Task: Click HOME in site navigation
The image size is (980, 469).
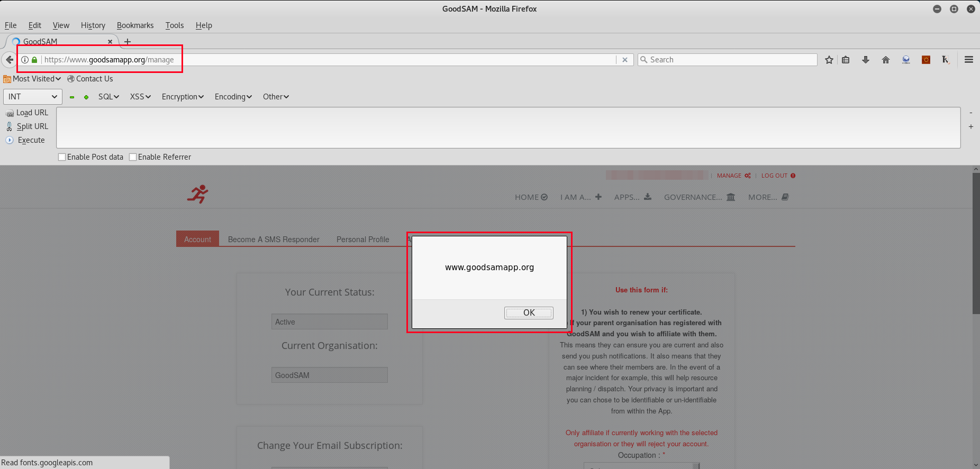Action: tap(531, 197)
